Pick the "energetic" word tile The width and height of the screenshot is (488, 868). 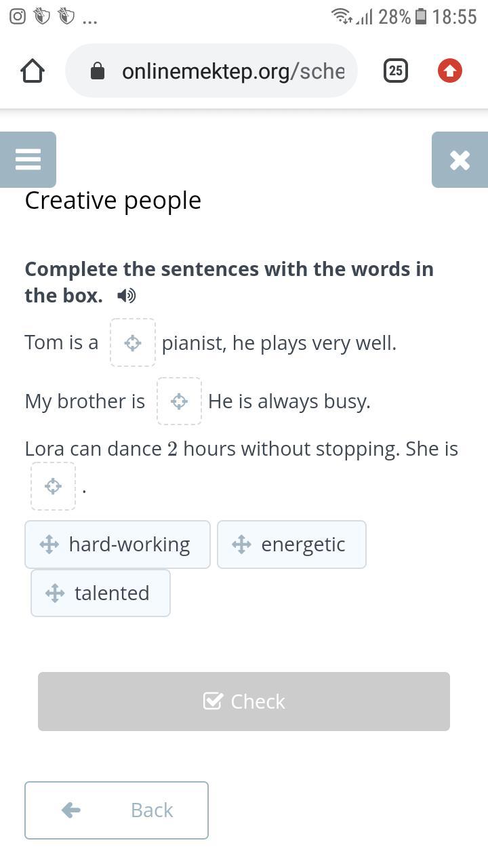coord(291,545)
